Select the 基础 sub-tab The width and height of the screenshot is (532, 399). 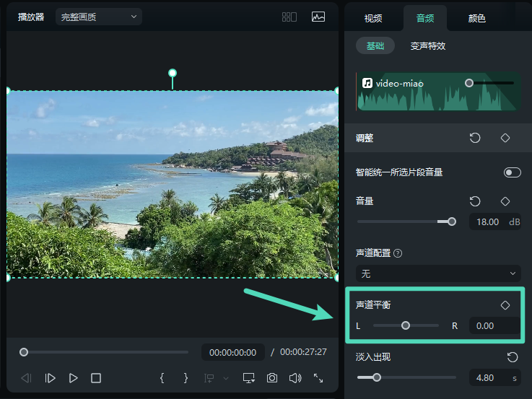point(375,45)
